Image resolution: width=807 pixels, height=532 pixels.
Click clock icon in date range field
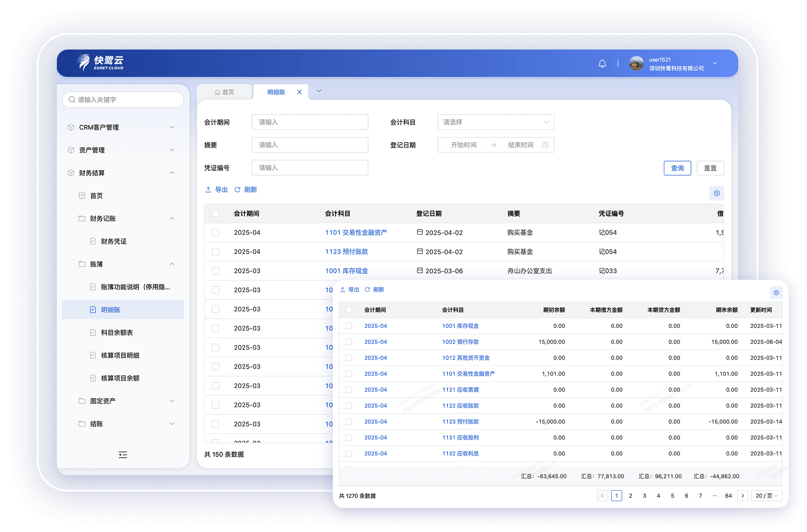click(x=545, y=145)
